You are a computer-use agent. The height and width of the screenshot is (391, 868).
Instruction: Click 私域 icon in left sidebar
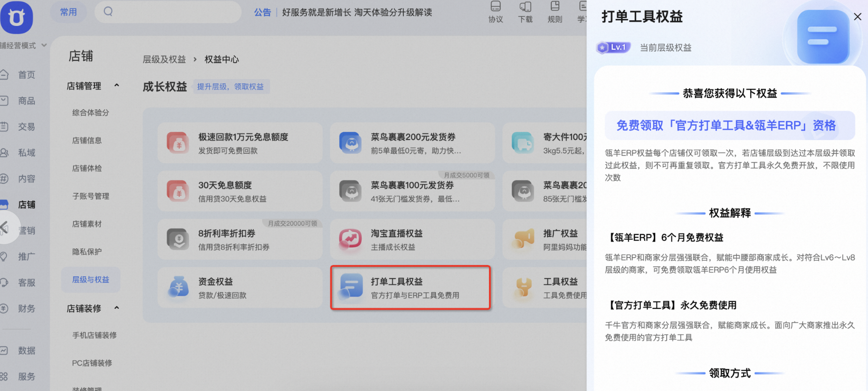tap(4, 152)
